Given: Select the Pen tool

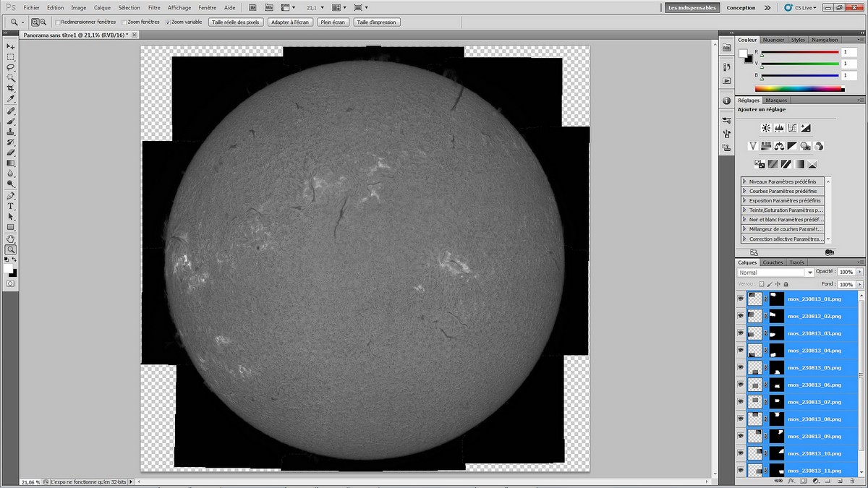Looking at the screenshot, I should coord(11,196).
